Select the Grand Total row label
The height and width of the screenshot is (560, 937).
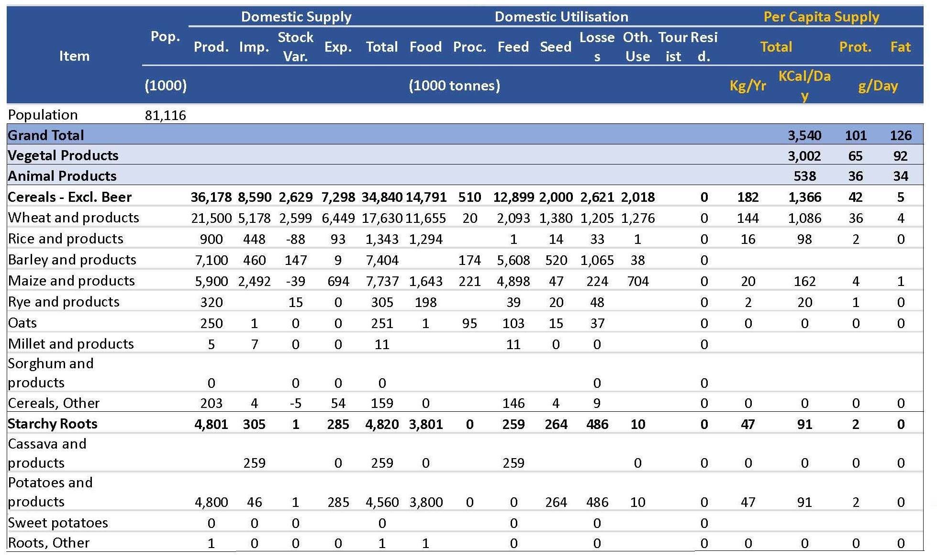click(46, 135)
